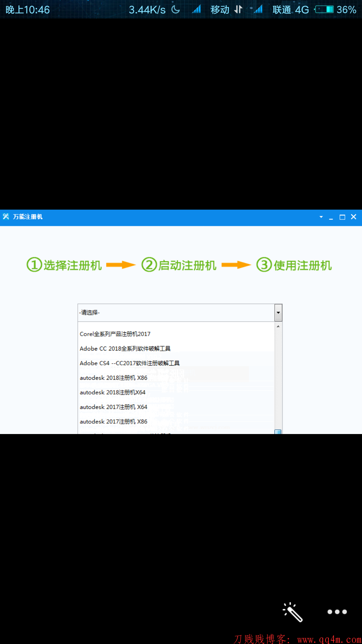
Task: Maximize the 万能注册机 window
Action: pos(342,217)
